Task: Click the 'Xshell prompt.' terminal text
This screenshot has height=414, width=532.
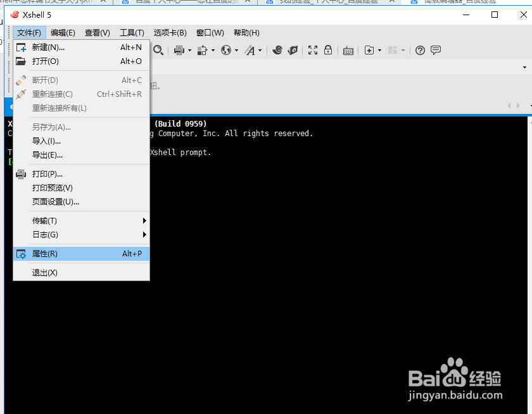Action: pos(180,153)
